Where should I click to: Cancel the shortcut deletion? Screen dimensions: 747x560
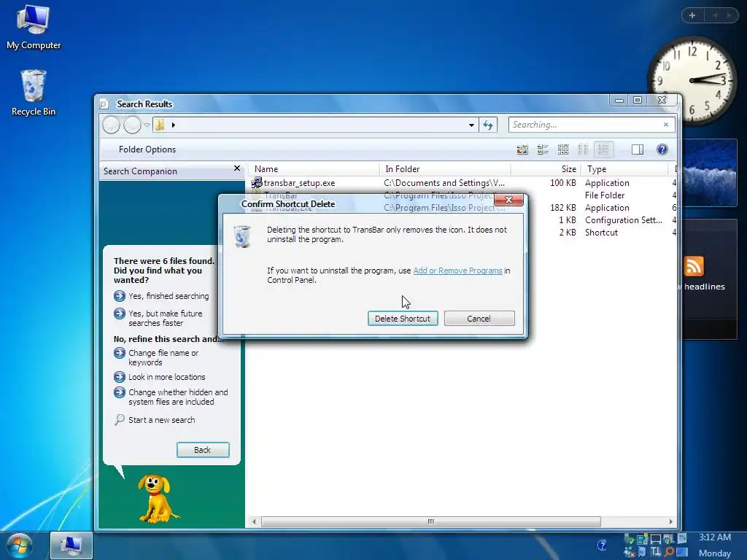[x=479, y=319]
